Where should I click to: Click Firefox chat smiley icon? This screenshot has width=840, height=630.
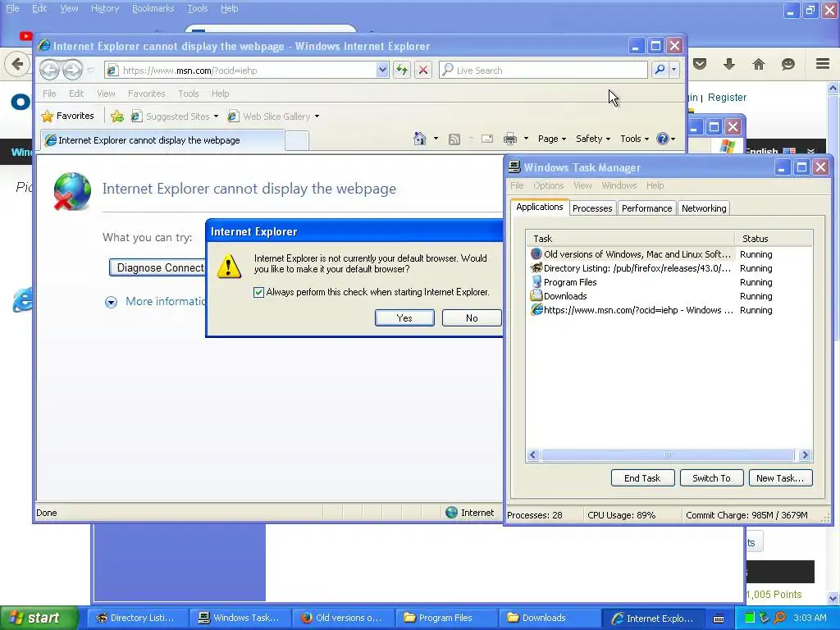point(788,64)
